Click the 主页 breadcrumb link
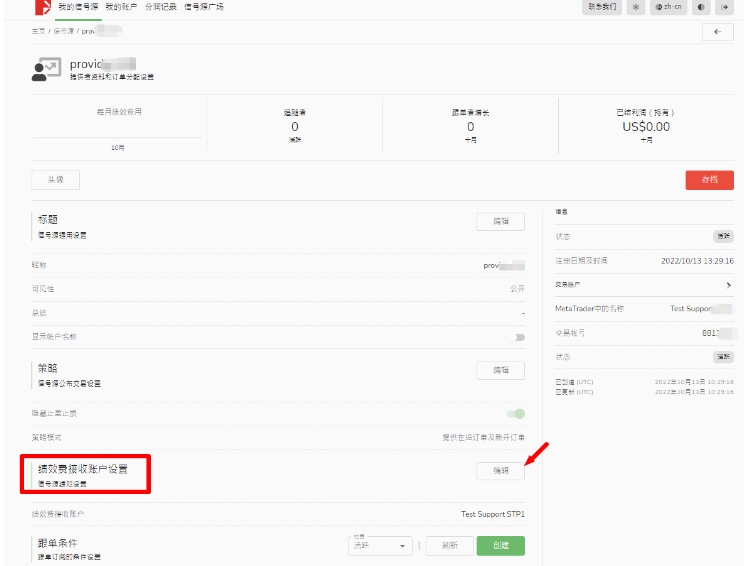This screenshot has height=566, width=744. [x=38, y=31]
